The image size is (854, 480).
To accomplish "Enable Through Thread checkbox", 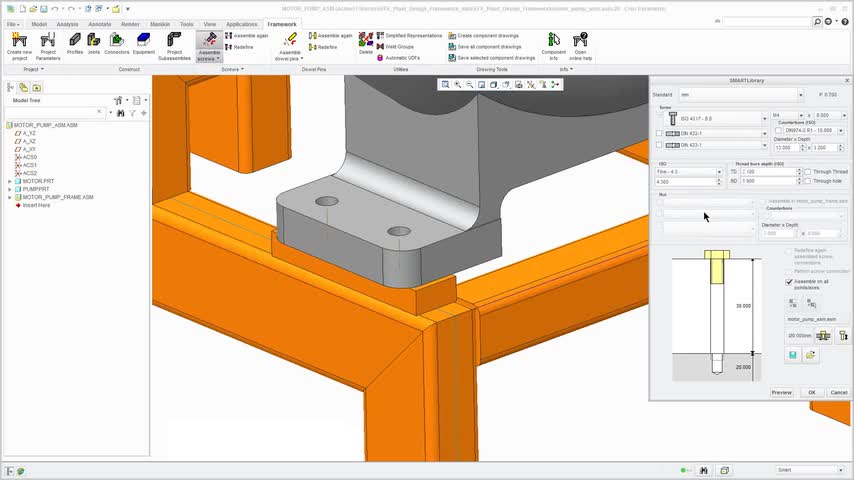I will click(x=808, y=172).
